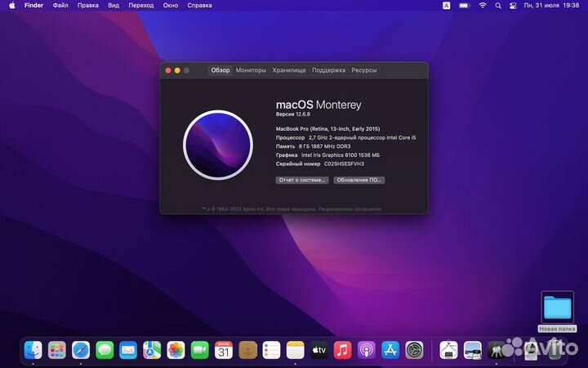Open the Вид menu

[114, 5]
